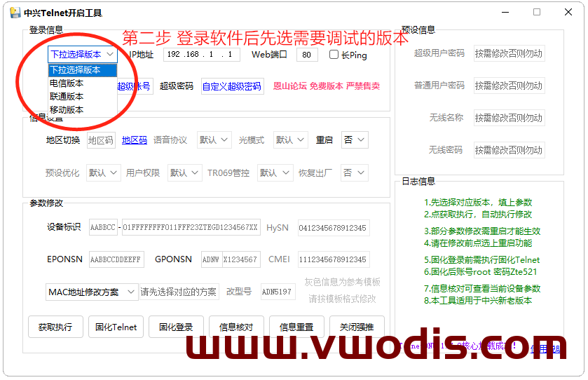Image resolution: width=588 pixels, height=380 pixels.
Task: Click the 自定义超级密码 field
Action: tap(233, 87)
